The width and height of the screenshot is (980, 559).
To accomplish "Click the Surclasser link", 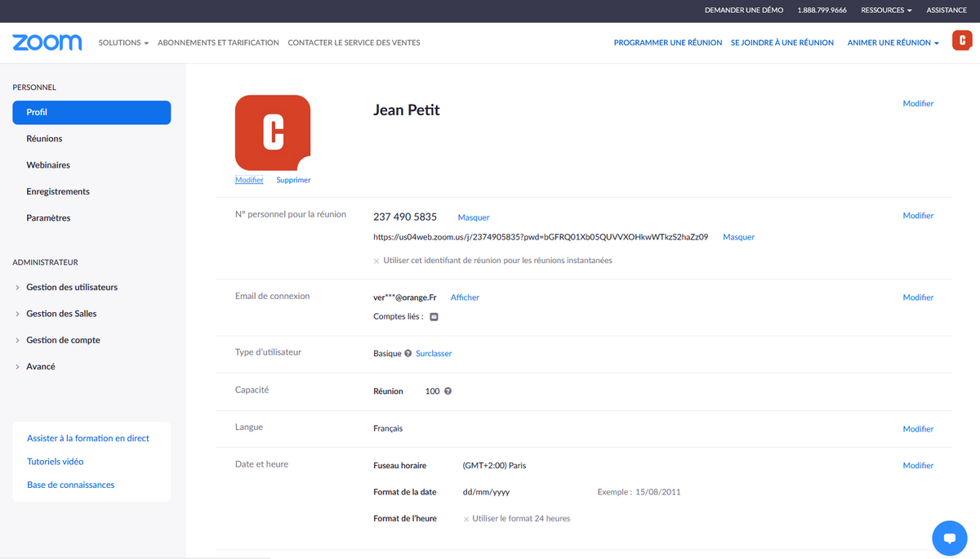I will [x=434, y=354].
